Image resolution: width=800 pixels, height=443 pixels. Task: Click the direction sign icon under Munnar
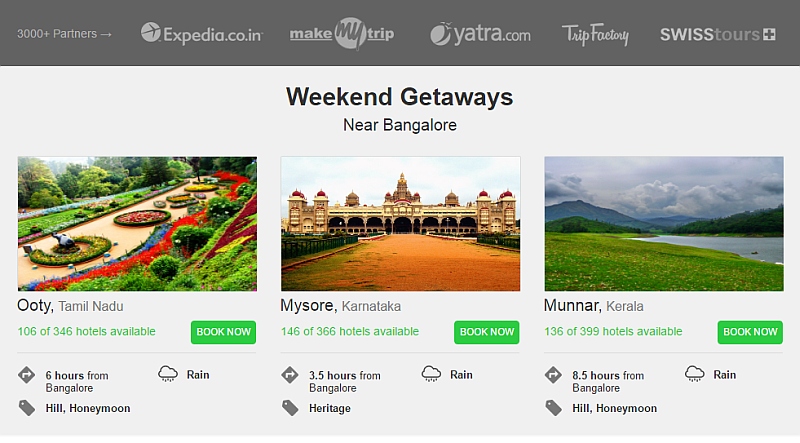click(553, 375)
